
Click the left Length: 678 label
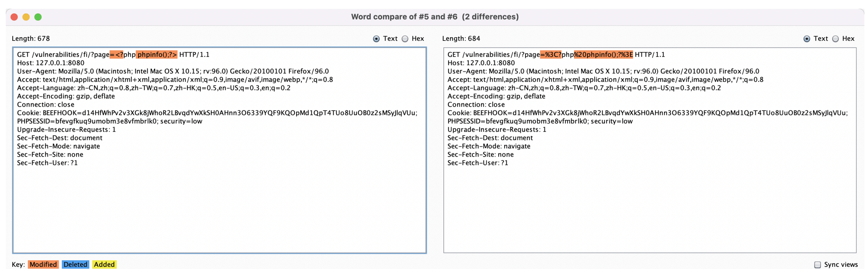31,39
